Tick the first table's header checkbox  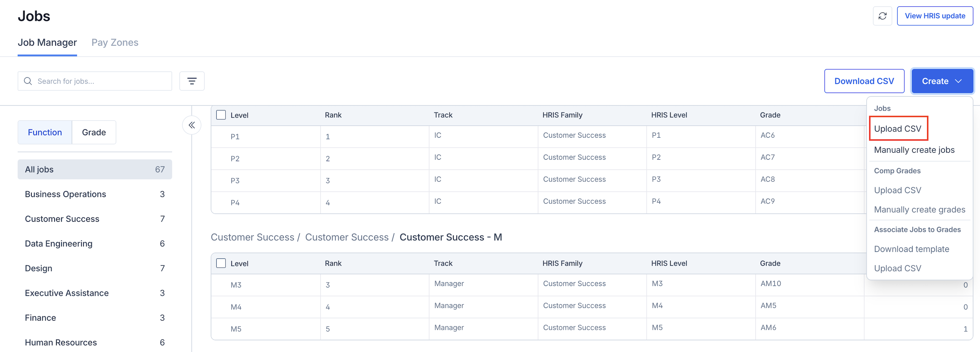(221, 115)
